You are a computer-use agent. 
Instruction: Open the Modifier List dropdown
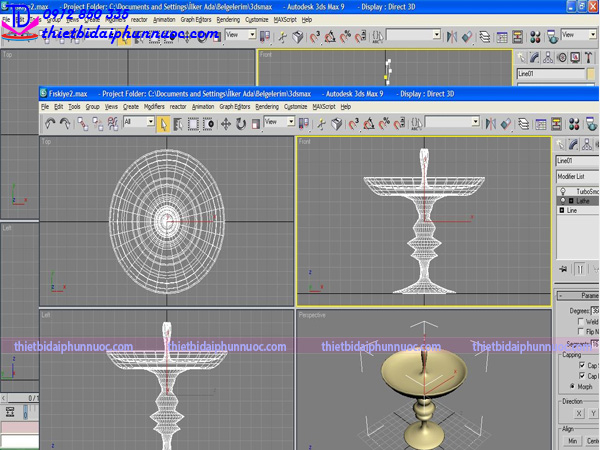pos(578,176)
